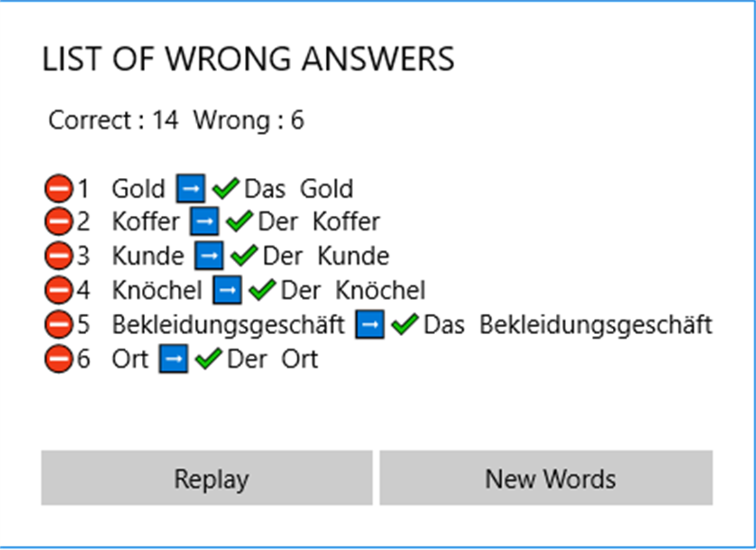The height and width of the screenshot is (550, 756).
Task: Click the red minus icon beside Kunde
Action: (x=59, y=256)
